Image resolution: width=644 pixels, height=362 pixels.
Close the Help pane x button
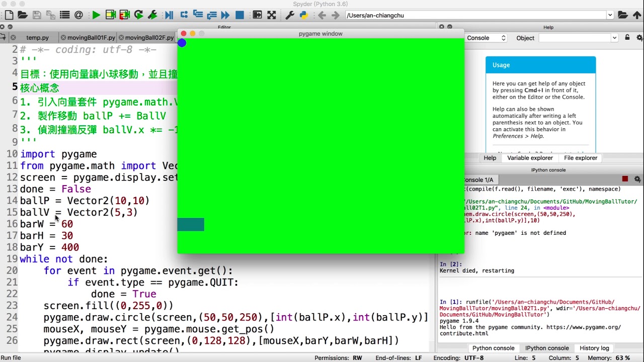point(441,27)
